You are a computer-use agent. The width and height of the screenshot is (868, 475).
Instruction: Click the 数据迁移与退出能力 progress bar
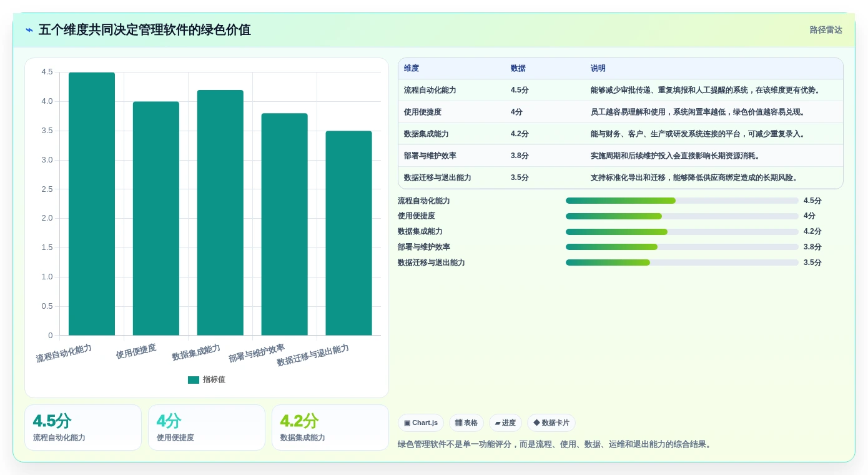point(682,262)
